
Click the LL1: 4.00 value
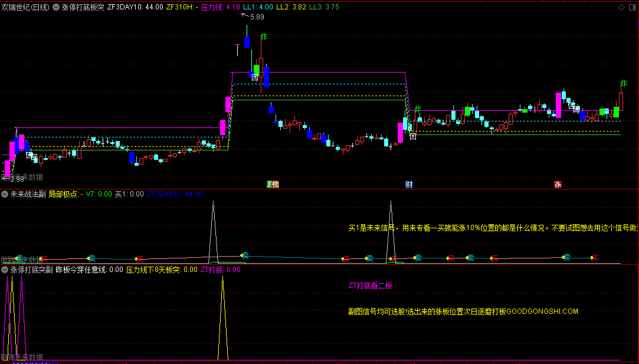click(258, 7)
